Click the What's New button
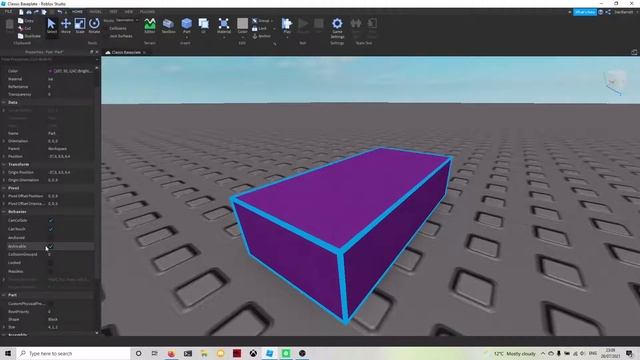640x360 pixels. click(x=584, y=12)
